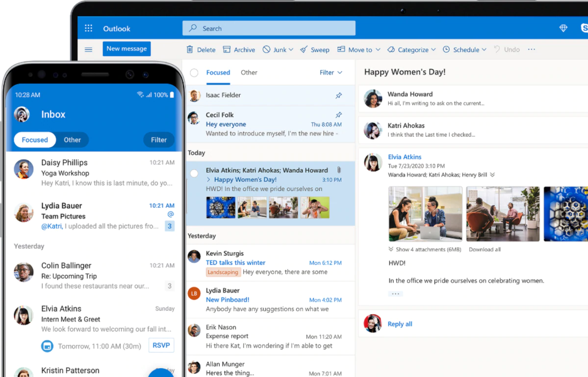Image resolution: width=588 pixels, height=377 pixels.
Task: Click the globe language icon near the top right
Action: click(x=563, y=28)
